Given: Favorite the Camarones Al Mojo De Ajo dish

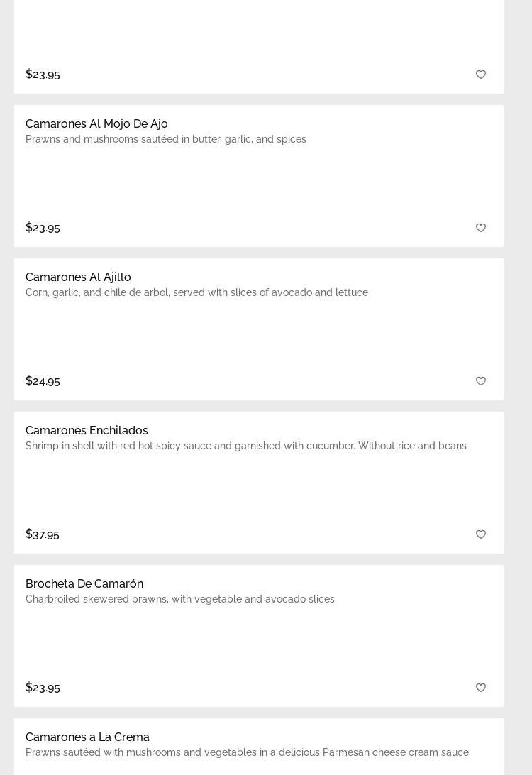Looking at the screenshot, I should (481, 228).
